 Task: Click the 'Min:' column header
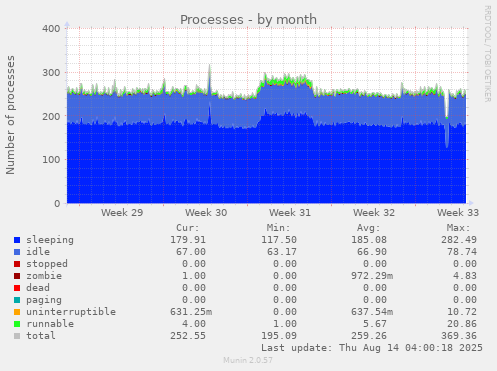coord(278,228)
